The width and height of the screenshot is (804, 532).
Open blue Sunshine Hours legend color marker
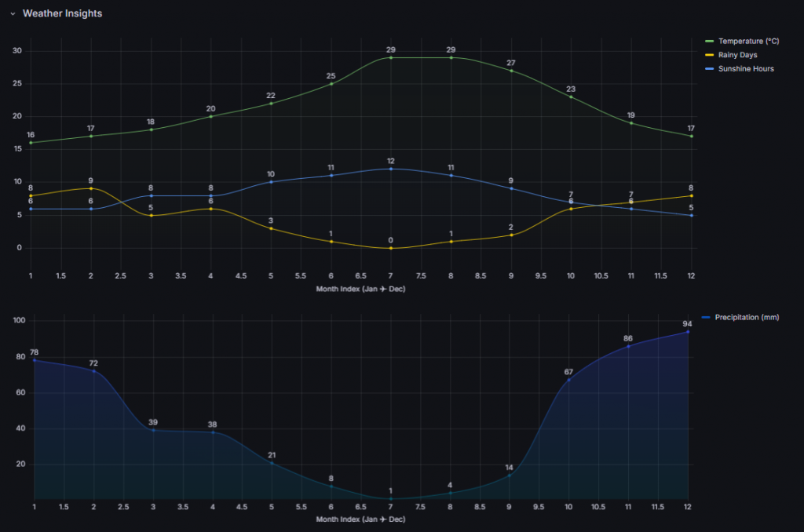[x=710, y=69]
